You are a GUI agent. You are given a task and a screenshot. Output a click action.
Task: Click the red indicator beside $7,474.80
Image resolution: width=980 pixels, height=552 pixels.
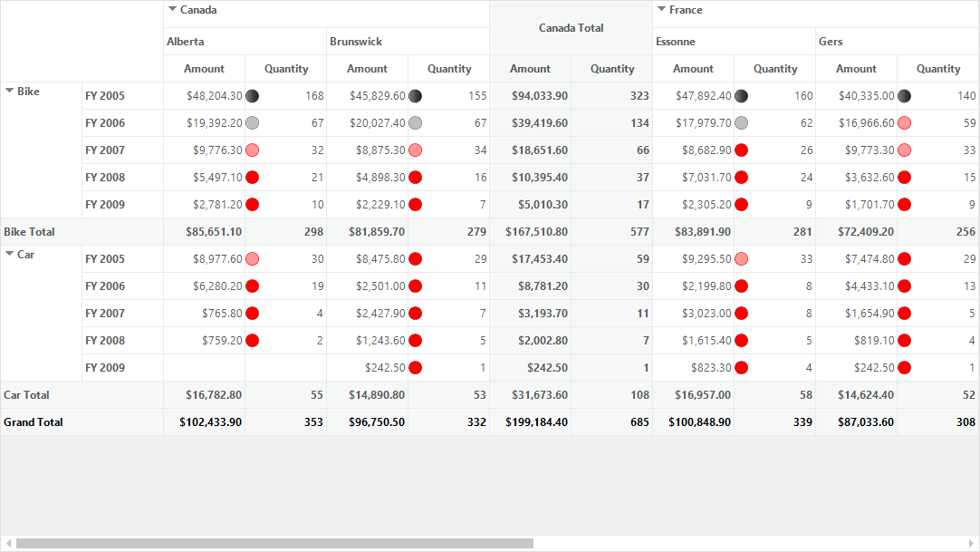coord(905,259)
